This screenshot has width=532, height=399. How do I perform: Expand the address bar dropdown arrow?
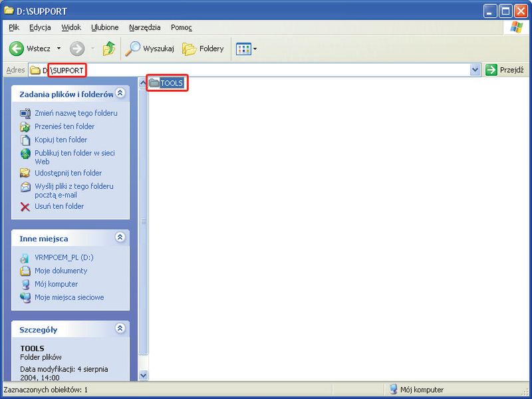coord(475,70)
